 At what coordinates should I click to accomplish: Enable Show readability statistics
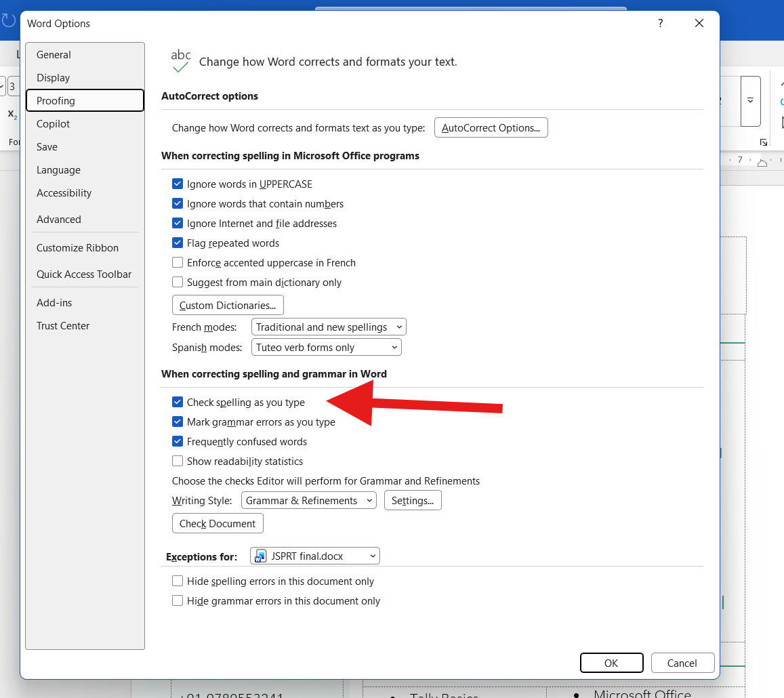pyautogui.click(x=178, y=461)
